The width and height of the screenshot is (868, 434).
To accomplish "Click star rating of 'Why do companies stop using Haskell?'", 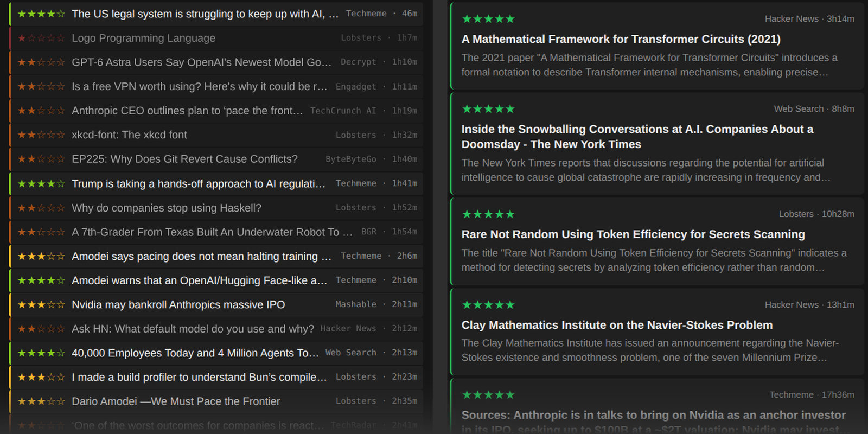I will [x=41, y=208].
